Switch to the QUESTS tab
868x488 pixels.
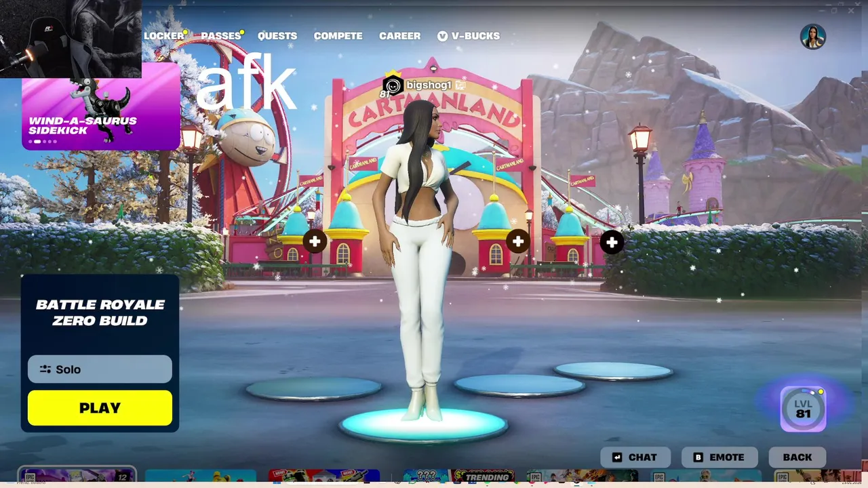coord(277,36)
